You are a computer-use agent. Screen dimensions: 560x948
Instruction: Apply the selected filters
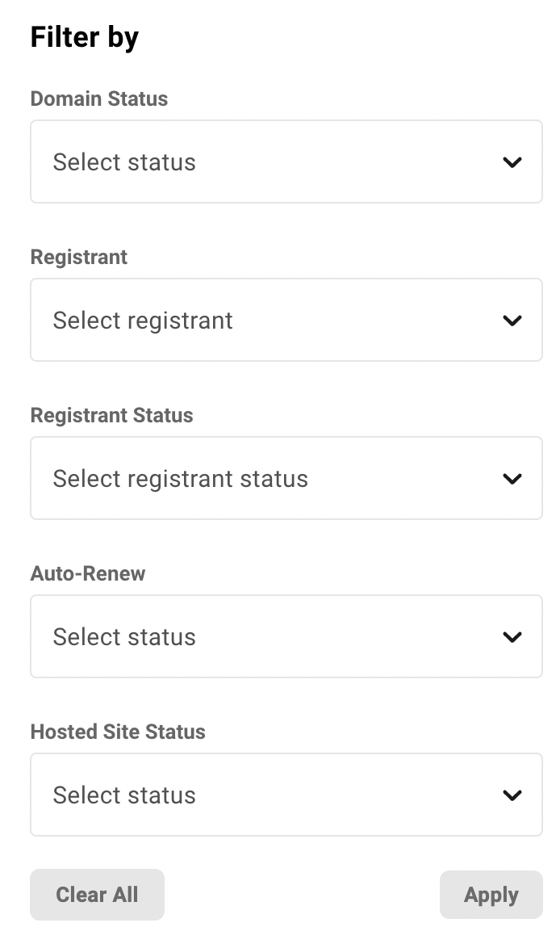(x=491, y=895)
